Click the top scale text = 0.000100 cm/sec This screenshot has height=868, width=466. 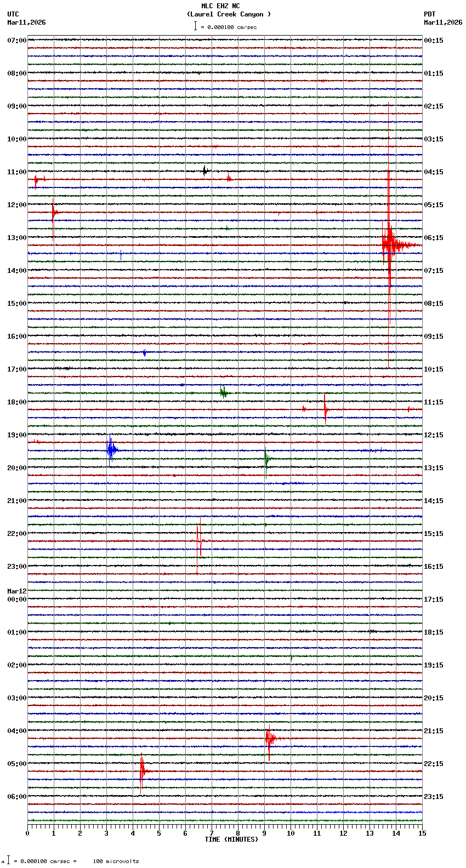(x=229, y=27)
